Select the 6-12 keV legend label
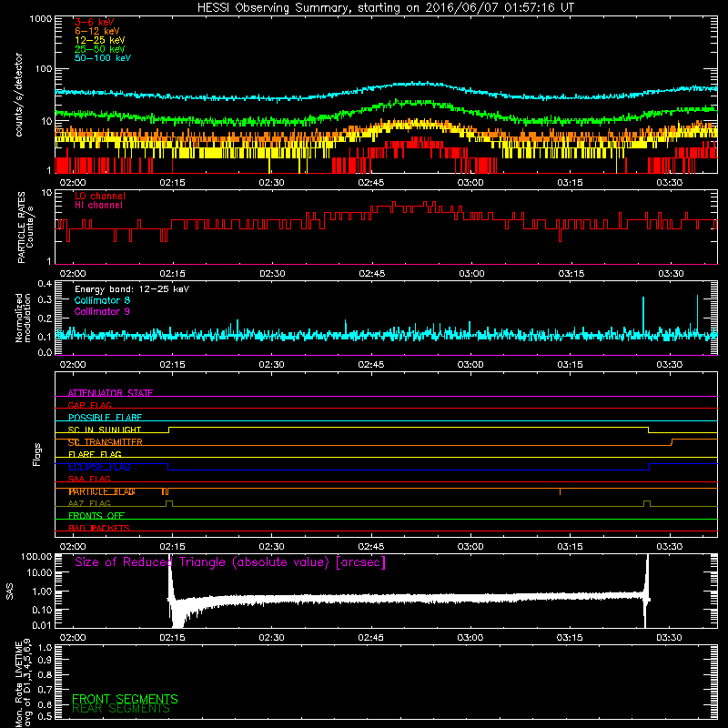This screenshot has width=728, height=728. click(97, 31)
